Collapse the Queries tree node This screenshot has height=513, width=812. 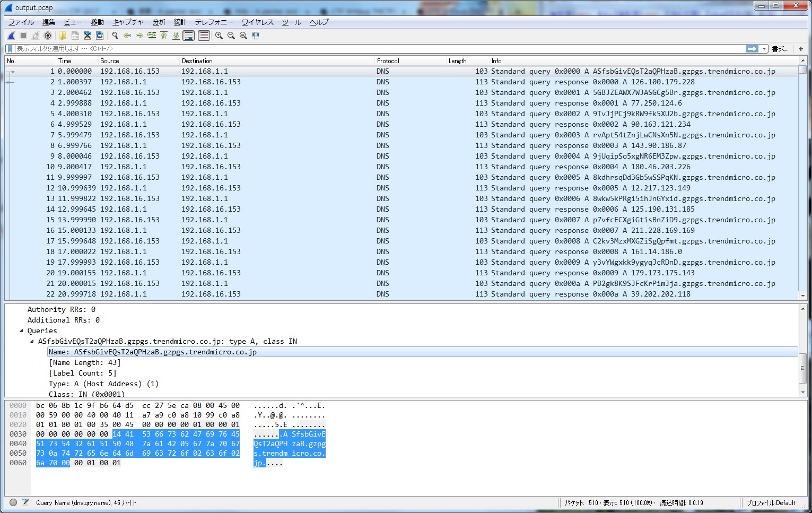click(22, 331)
